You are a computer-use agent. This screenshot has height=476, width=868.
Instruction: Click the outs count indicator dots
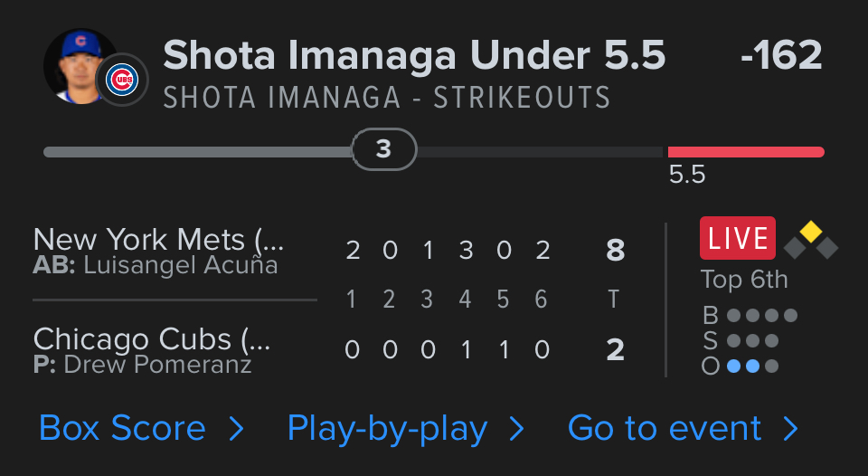[752, 367]
